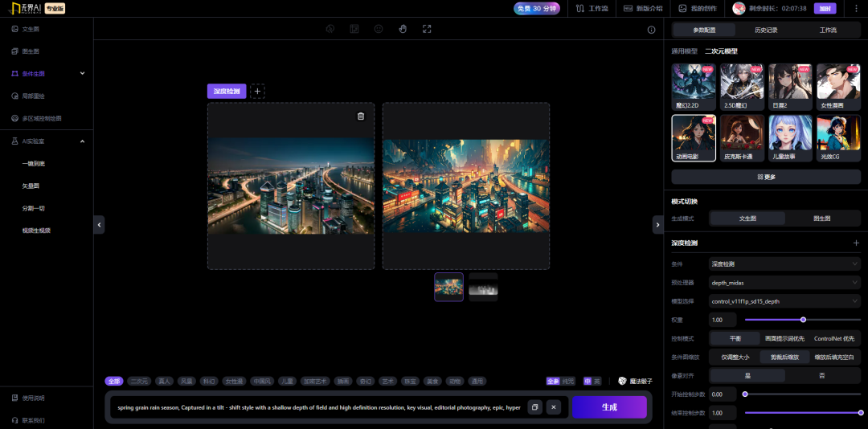
Task: Choose ControlNet 优先 control mode
Action: [x=833, y=338]
